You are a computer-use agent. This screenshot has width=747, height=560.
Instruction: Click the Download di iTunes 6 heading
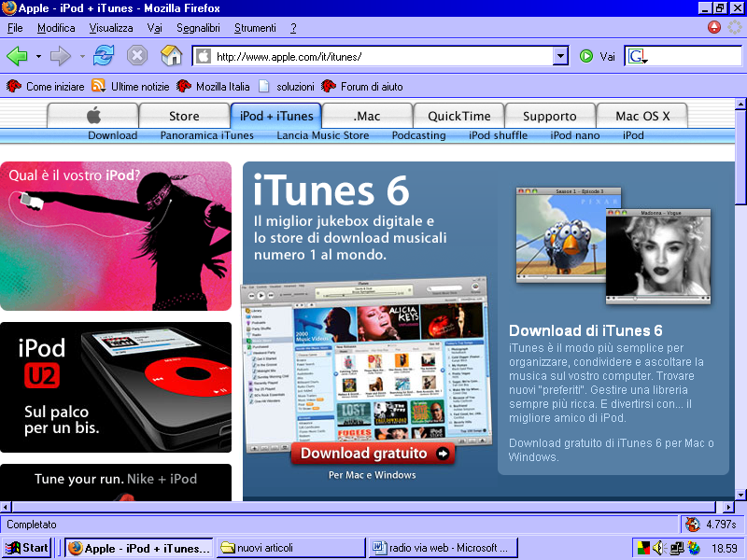click(585, 330)
